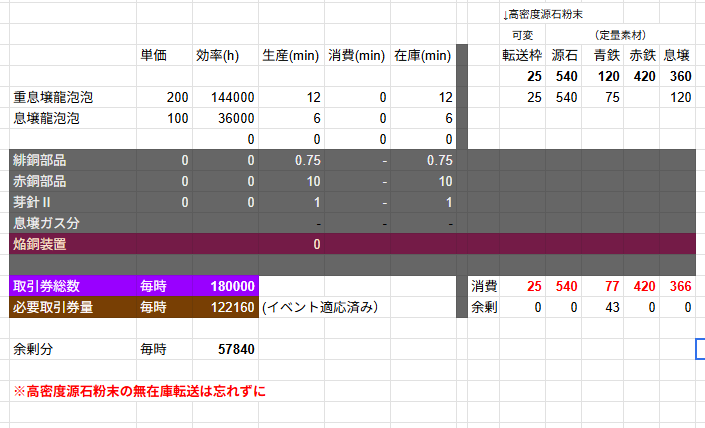
Task: Click the 57840 surplus value cell
Action: (225, 349)
